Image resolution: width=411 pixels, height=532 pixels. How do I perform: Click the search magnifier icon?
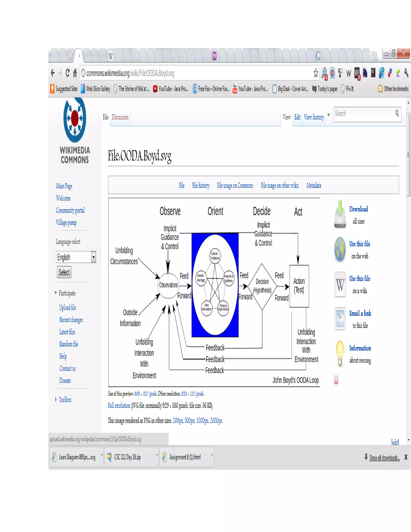point(397,113)
